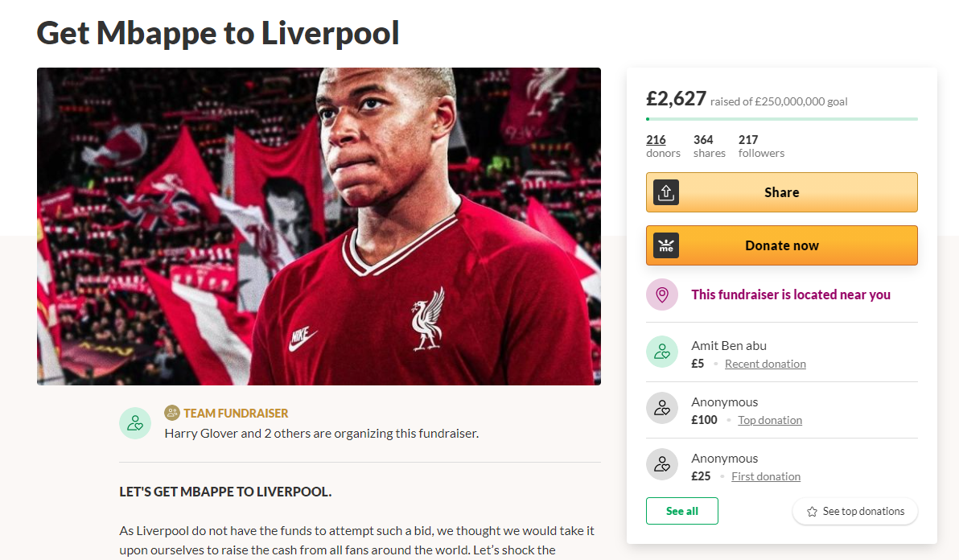Click the organizer's green avatar icon
This screenshot has width=959, height=560.
tap(135, 423)
